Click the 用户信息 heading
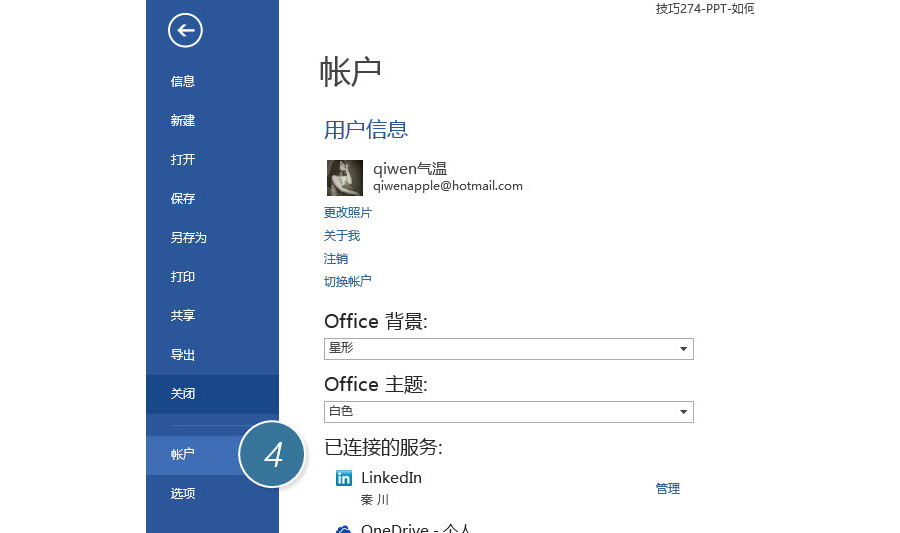Image resolution: width=900 pixels, height=533 pixels. pos(366,130)
